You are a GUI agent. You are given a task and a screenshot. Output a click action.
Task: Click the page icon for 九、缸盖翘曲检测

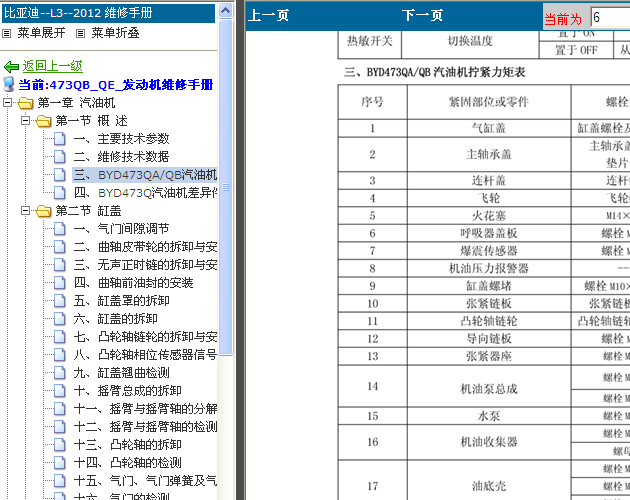[x=60, y=373]
